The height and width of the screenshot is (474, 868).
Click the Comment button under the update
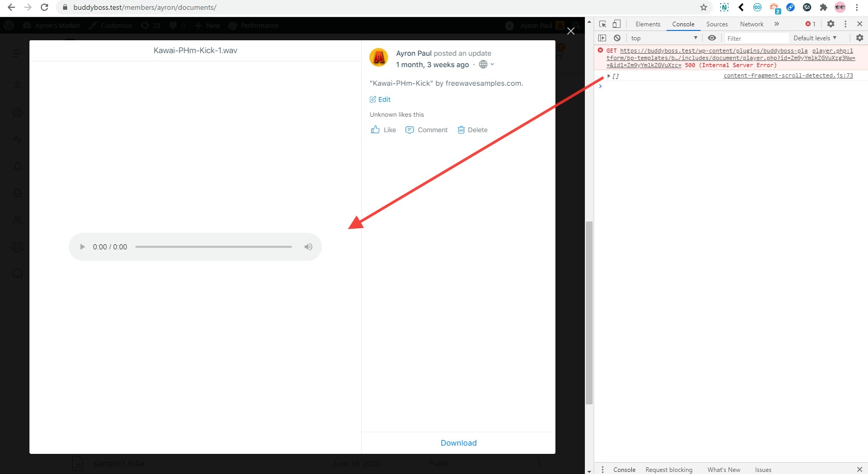click(x=426, y=130)
